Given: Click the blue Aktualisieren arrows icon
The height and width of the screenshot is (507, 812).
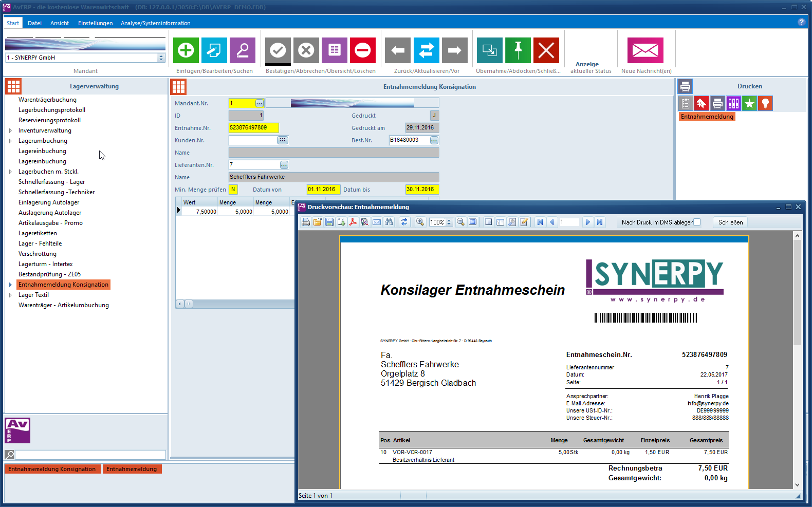Looking at the screenshot, I should pyautogui.click(x=426, y=50).
